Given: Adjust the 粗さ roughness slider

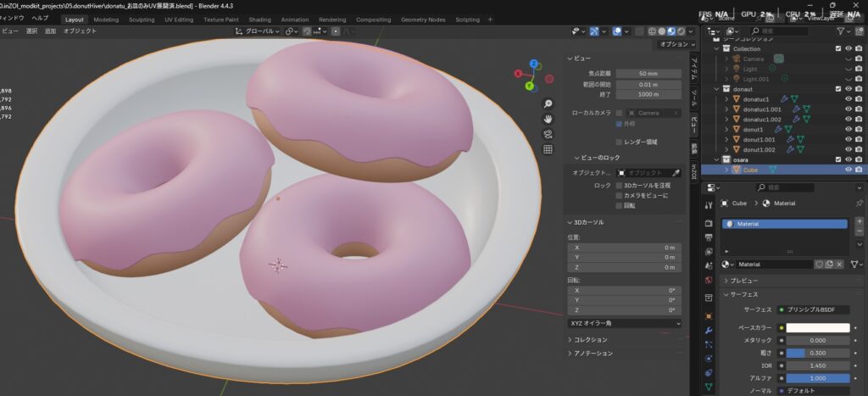Looking at the screenshot, I should click(x=818, y=353).
